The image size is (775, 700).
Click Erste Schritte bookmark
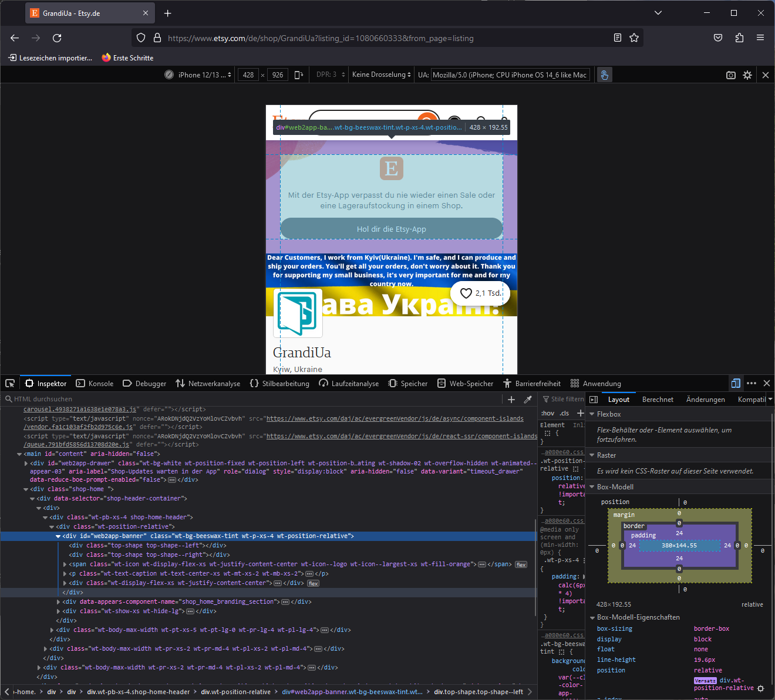[x=127, y=58]
